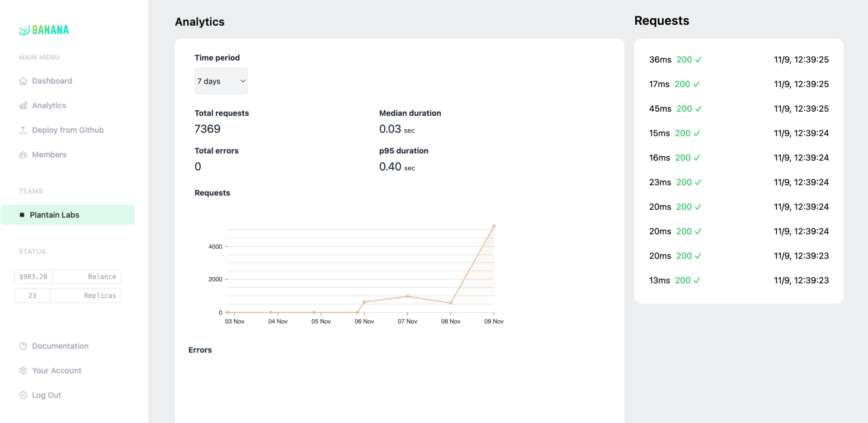Click the 09 Nov peak data point
This screenshot has height=423, width=868.
click(x=494, y=226)
